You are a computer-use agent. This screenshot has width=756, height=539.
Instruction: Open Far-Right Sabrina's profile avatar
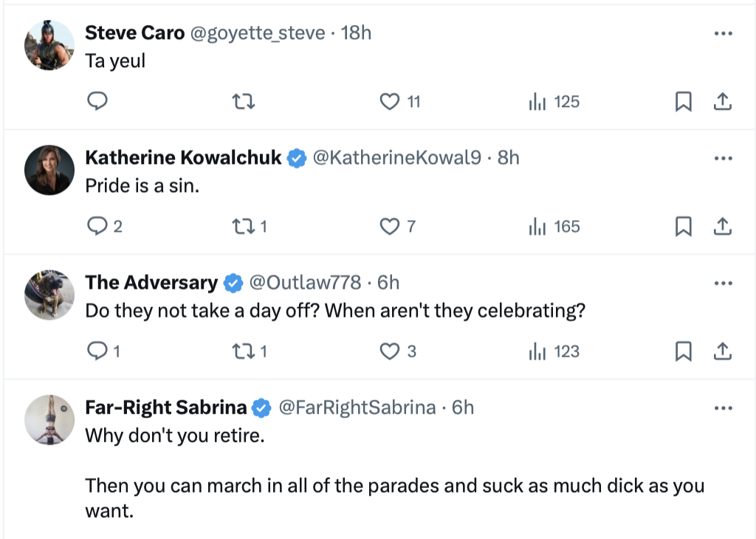[49, 420]
